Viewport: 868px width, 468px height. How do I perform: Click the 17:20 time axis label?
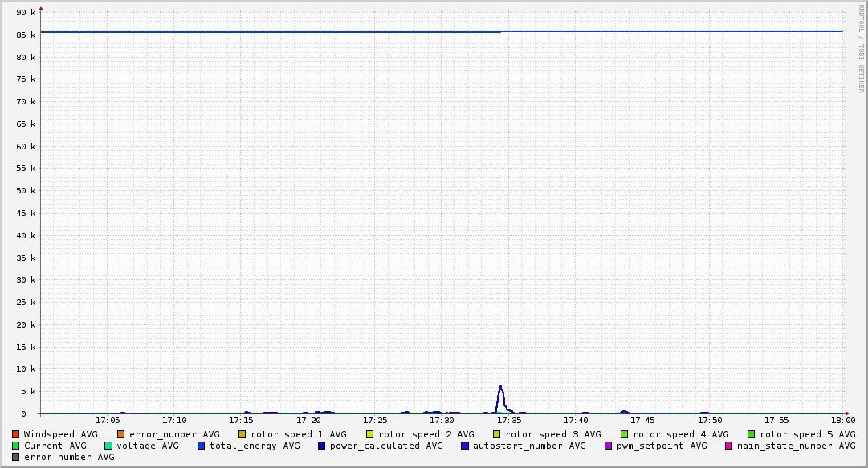pyautogui.click(x=308, y=420)
